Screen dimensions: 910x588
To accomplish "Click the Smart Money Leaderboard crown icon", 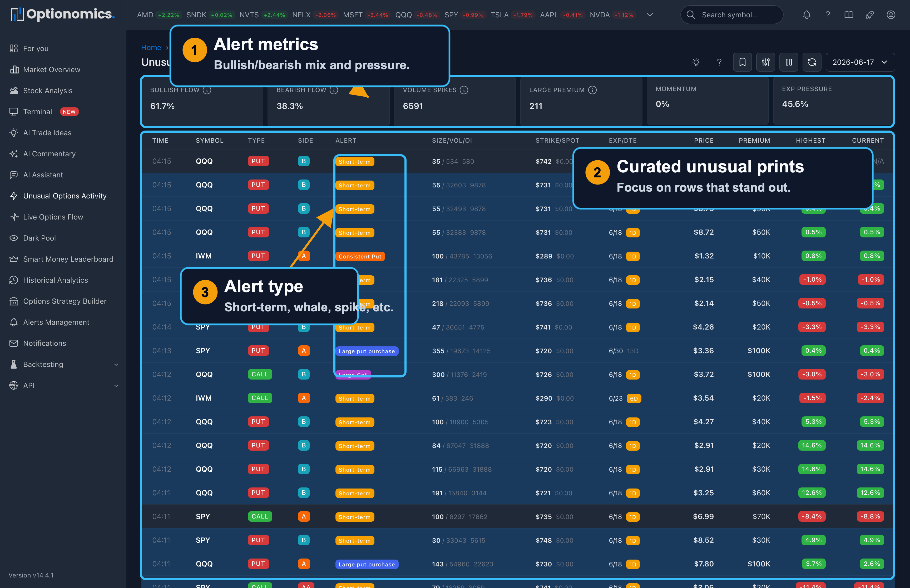I will (14, 259).
